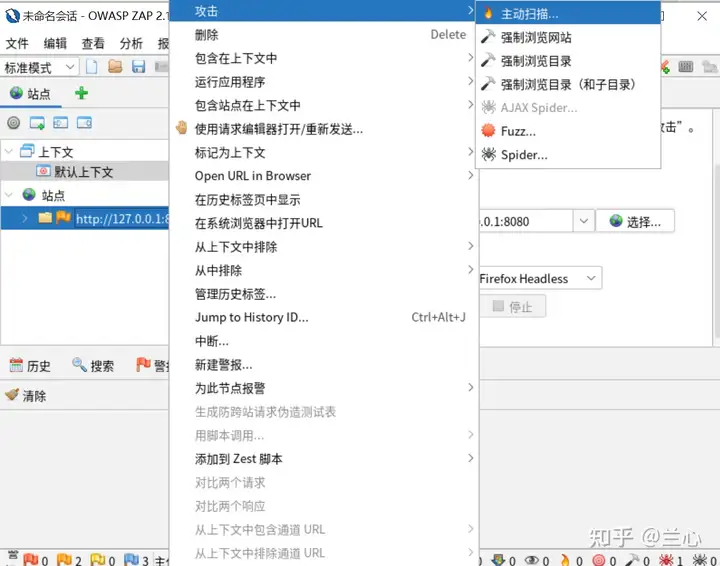Viewport: 720px width, 566px height.
Task: Click the import context icon with green arrow
Action: pyautogui.click(x=37, y=123)
